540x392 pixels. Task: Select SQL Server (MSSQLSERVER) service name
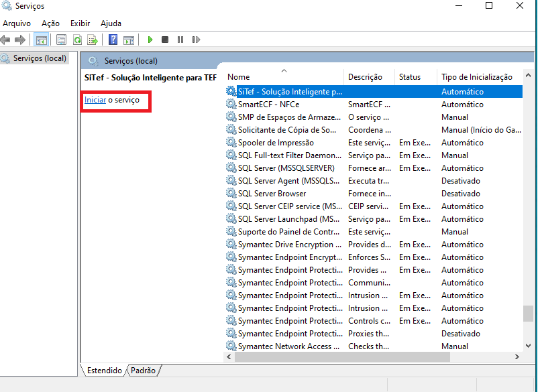click(286, 168)
